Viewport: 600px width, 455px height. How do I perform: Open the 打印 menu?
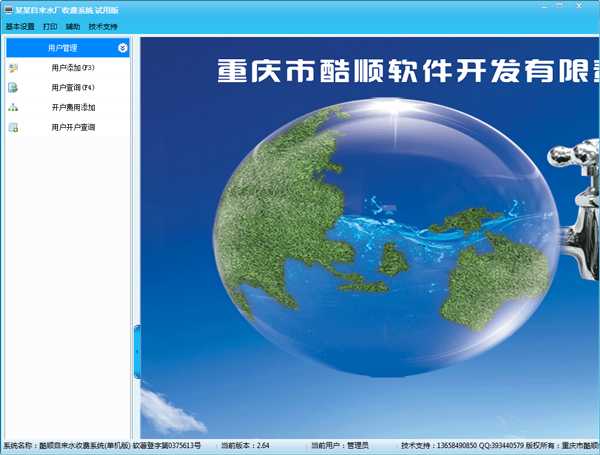tap(50, 26)
